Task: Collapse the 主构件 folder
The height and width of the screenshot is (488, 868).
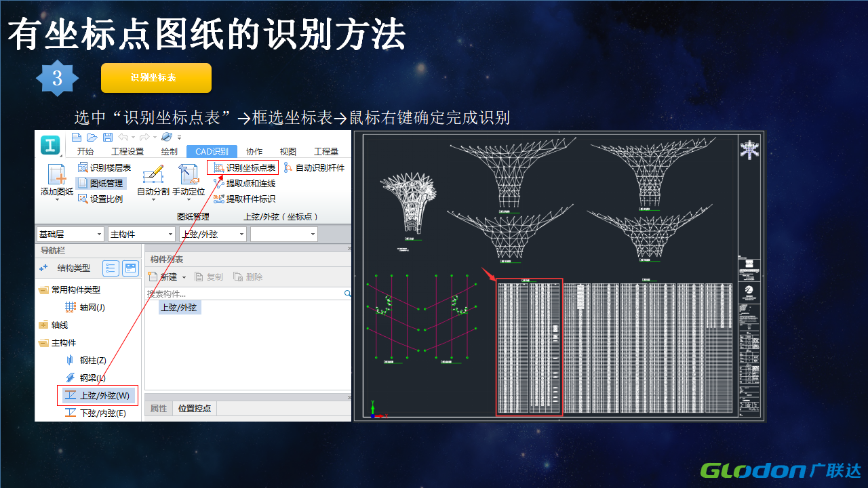Action: coord(43,343)
